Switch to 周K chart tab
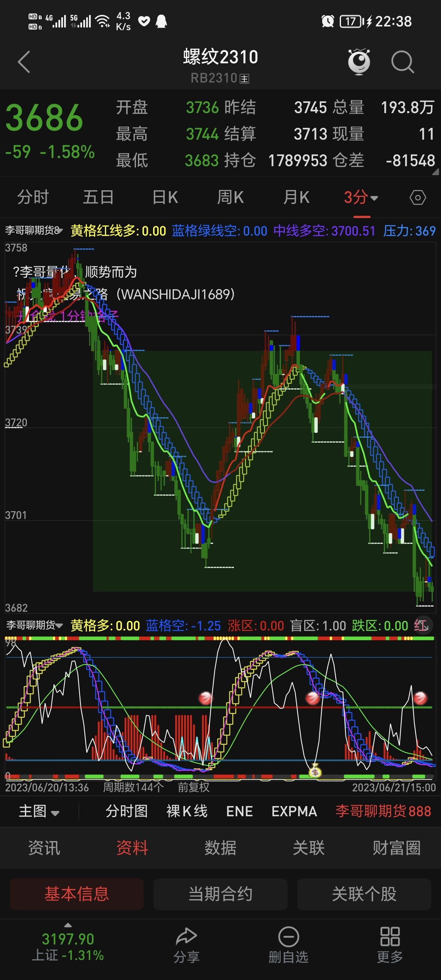 tap(231, 198)
